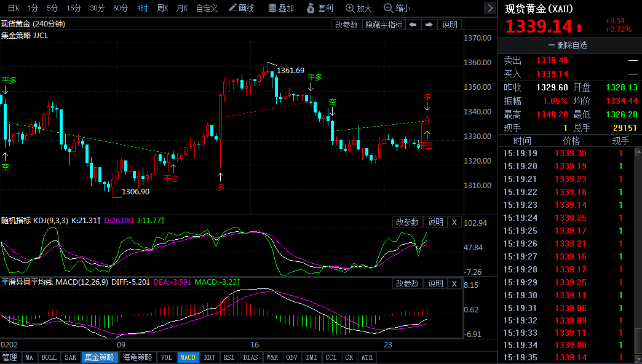Viewport: 642px width, 364px height.
Task: Switch to 周K weekly chart
Action: tap(162, 8)
